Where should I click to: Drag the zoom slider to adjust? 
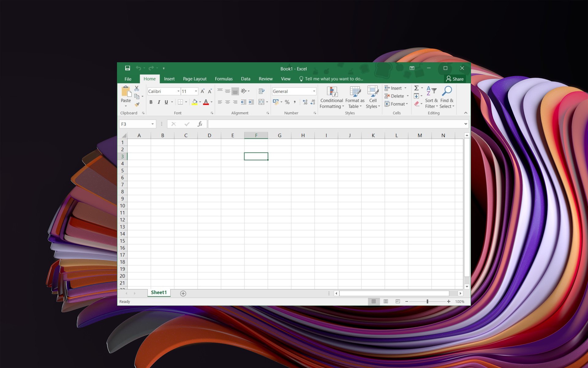point(427,301)
